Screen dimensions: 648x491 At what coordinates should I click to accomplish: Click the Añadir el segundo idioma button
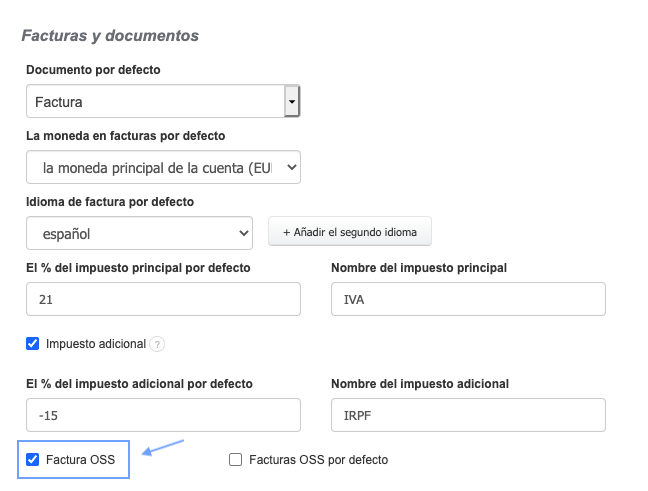coord(350,232)
